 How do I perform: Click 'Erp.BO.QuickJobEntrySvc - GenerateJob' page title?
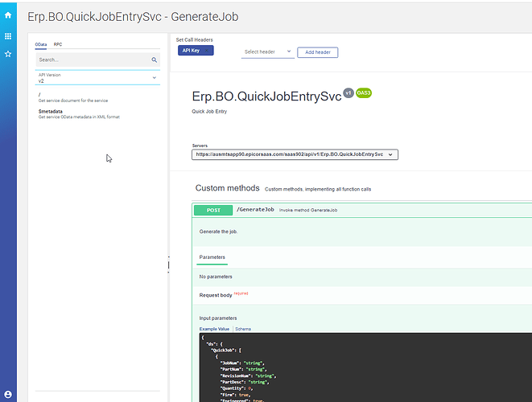tap(133, 17)
